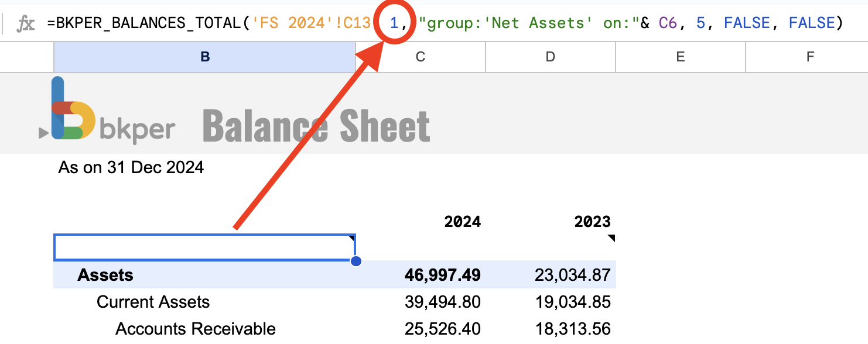Image resolution: width=868 pixels, height=344 pixels.
Task: Select the 2024 column header cell
Action: tap(463, 222)
